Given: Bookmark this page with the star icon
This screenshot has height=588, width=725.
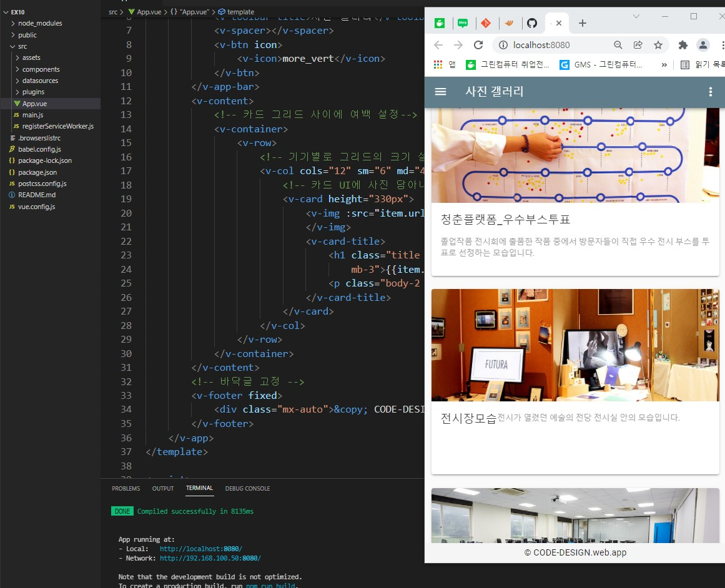Looking at the screenshot, I should [x=658, y=45].
